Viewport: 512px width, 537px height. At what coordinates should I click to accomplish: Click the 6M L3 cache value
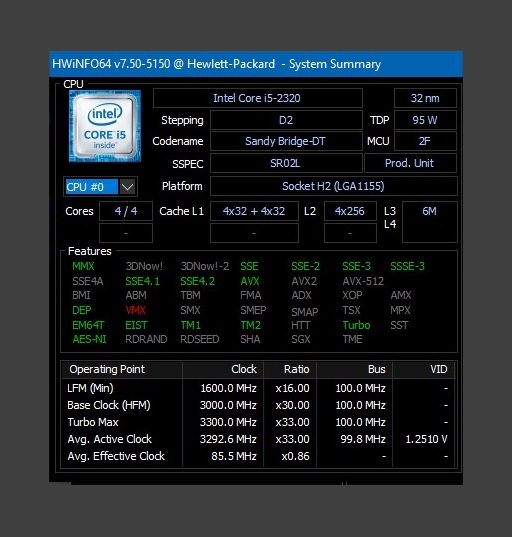click(x=429, y=222)
